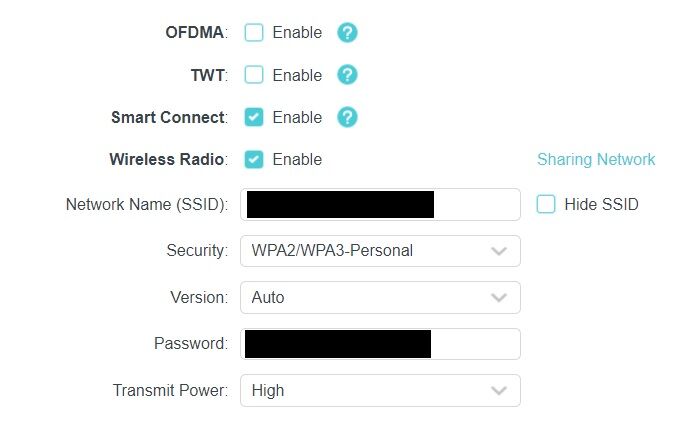Open the OFDMA help question-mark icon

(x=347, y=33)
